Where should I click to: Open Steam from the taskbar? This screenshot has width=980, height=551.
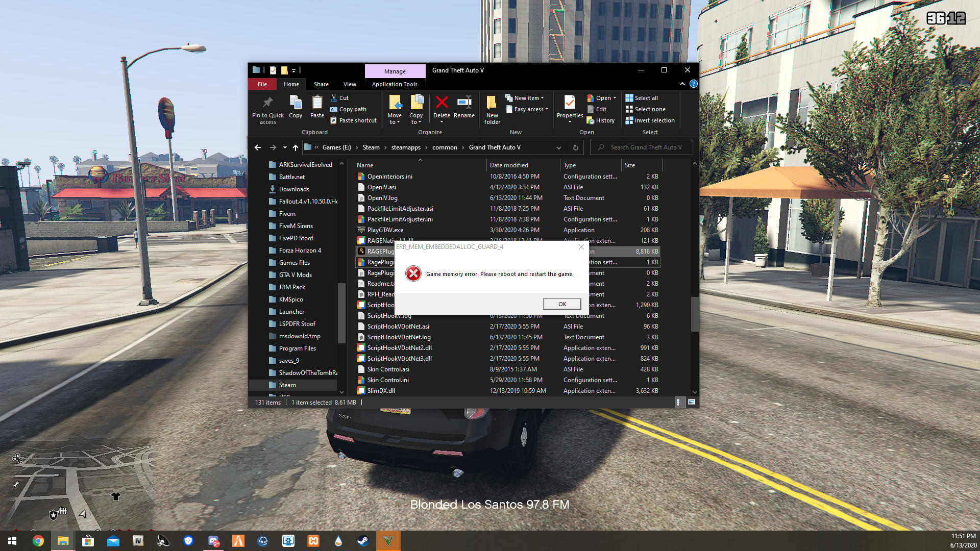(x=363, y=541)
